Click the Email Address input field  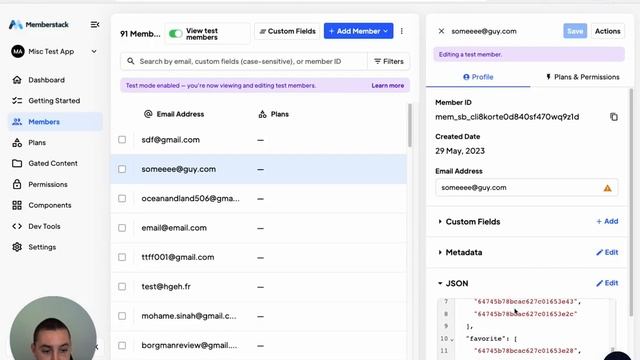(527, 188)
